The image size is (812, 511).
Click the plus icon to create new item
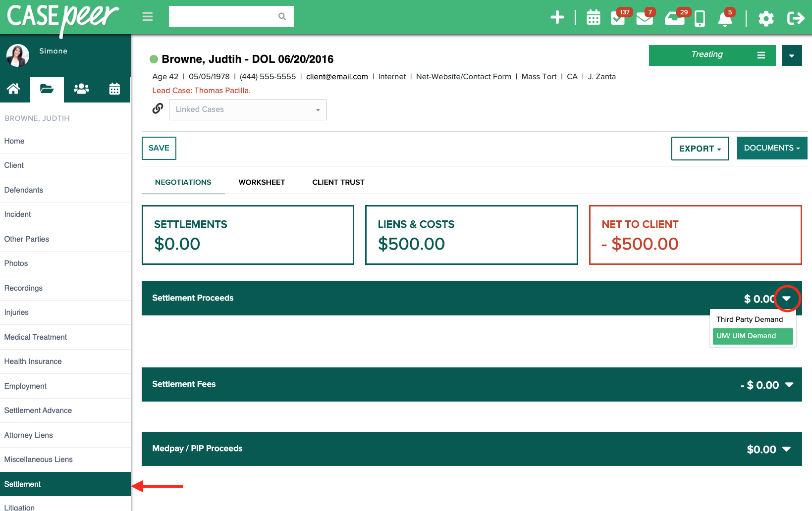(x=557, y=17)
